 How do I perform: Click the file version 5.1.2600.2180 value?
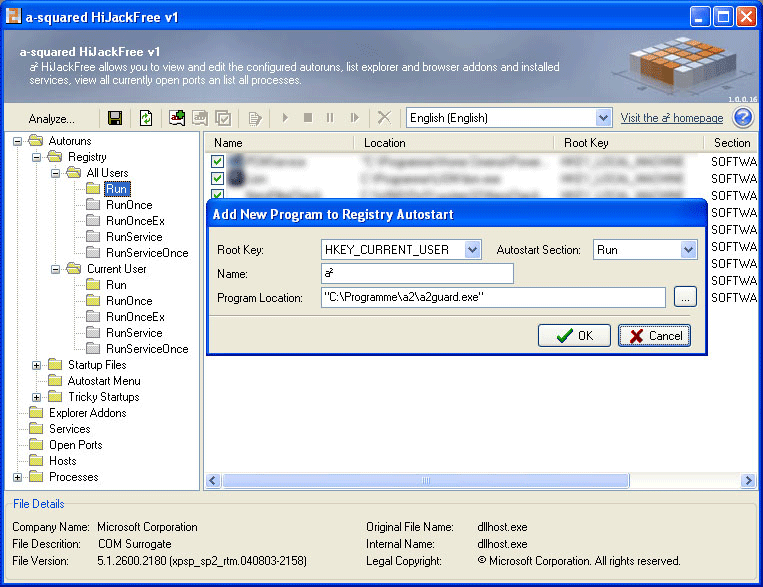click(202, 561)
